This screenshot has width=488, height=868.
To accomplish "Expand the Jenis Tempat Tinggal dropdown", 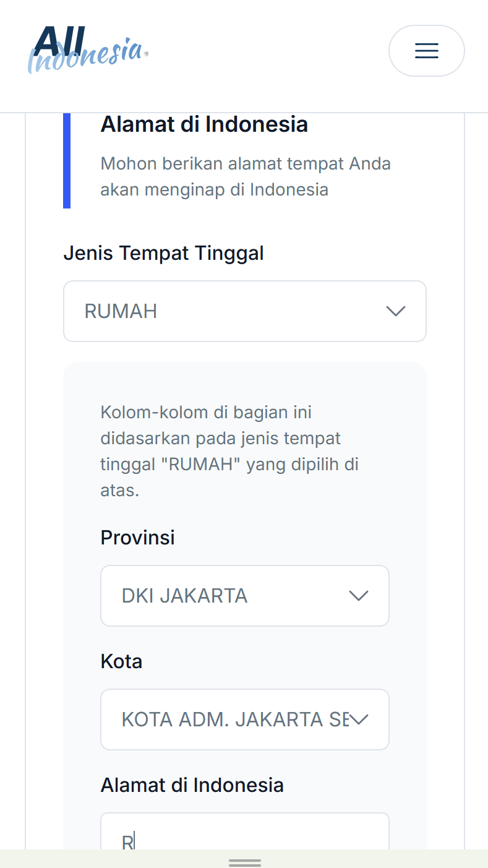I will coord(244,311).
